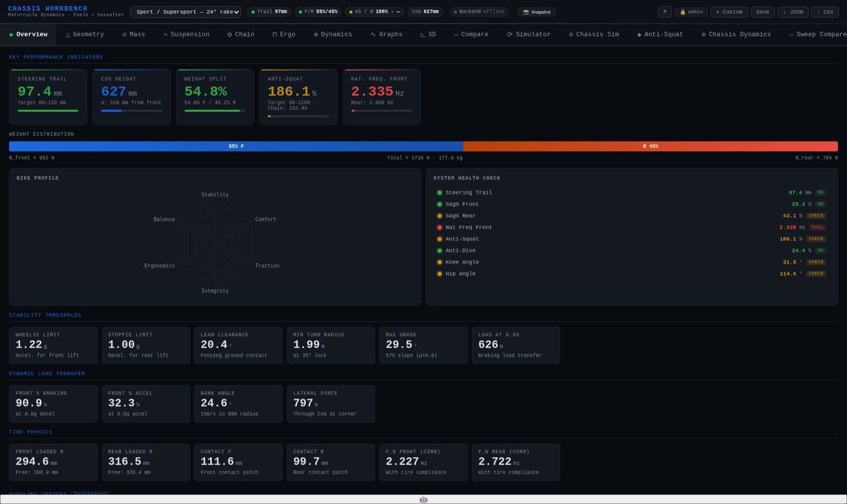
Task: Open the Anti-Squat tab
Action: (x=660, y=34)
